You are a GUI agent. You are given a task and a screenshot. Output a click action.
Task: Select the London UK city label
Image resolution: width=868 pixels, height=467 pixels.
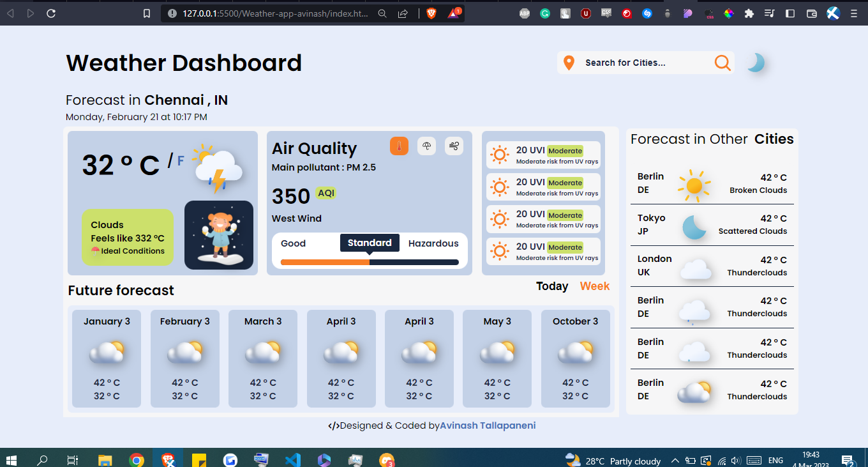click(654, 265)
